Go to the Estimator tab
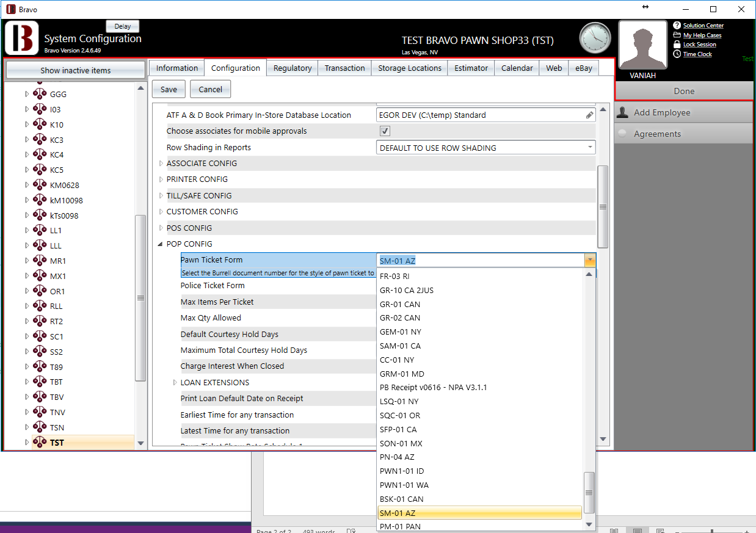 coord(471,68)
